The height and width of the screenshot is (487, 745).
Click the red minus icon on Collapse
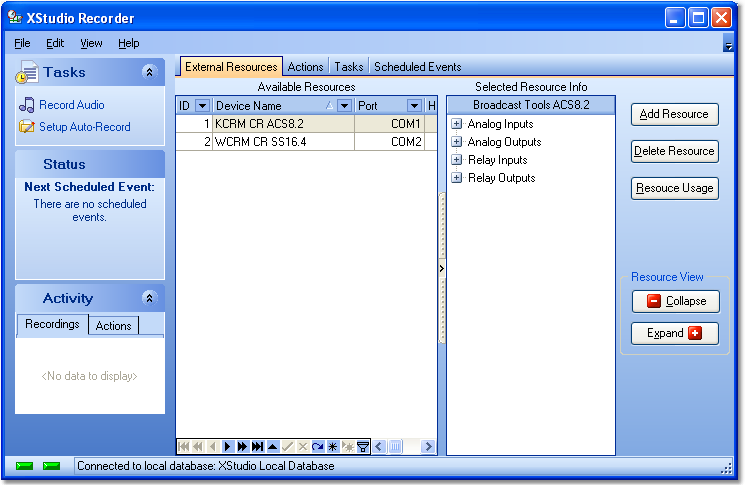pos(654,301)
